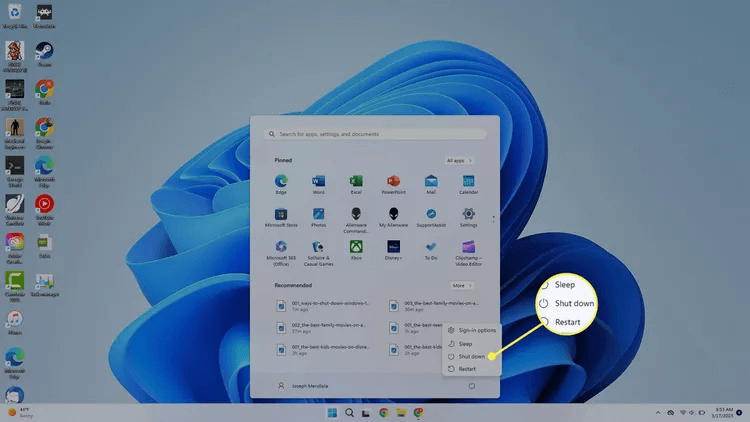This screenshot has height=422, width=750.
Task: Launch Word from the pinned apps
Action: [x=318, y=184]
